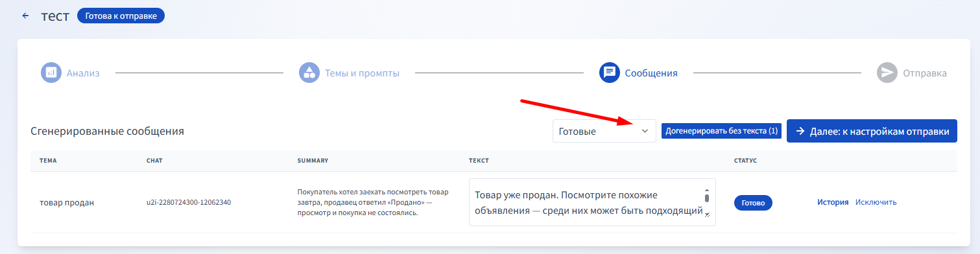Click the Темы и промпты shapes icon
The width and height of the screenshot is (980, 254).
(x=309, y=73)
